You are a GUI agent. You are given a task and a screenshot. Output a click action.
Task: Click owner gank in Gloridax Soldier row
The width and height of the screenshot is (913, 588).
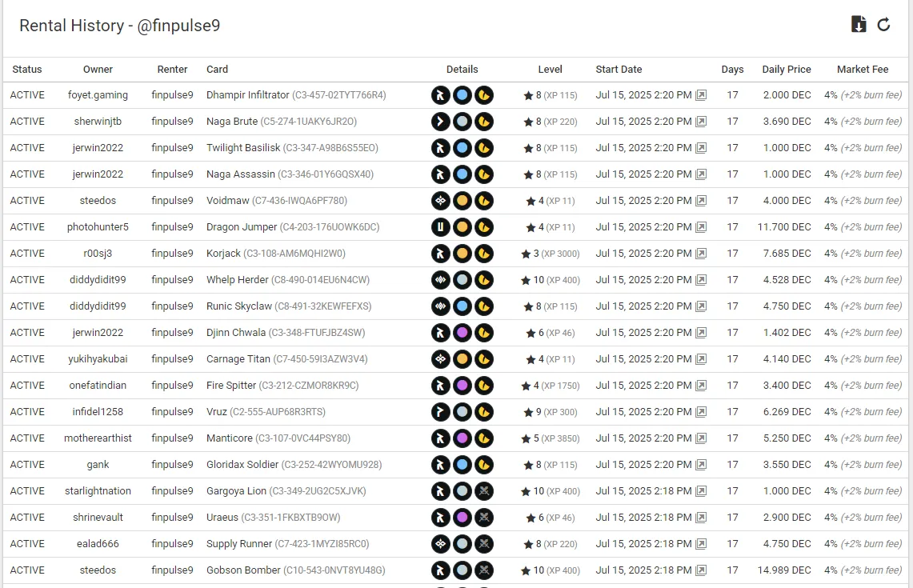[98, 465]
